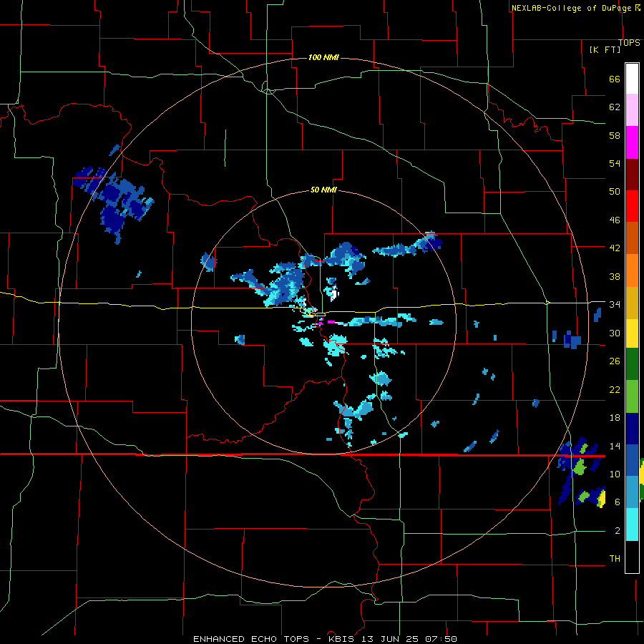Click the green and yellow echo cluster southeast
644x644 pixels.
(x=582, y=472)
